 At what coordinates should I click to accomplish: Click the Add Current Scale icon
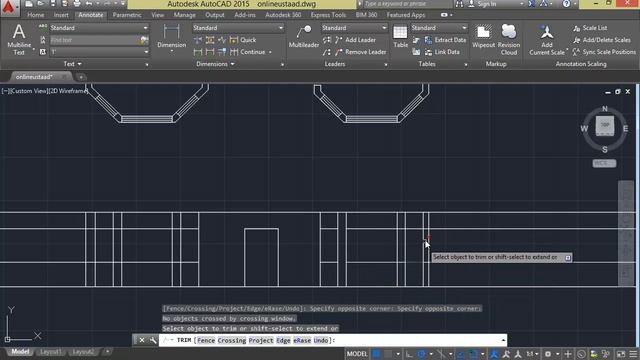click(x=547, y=40)
